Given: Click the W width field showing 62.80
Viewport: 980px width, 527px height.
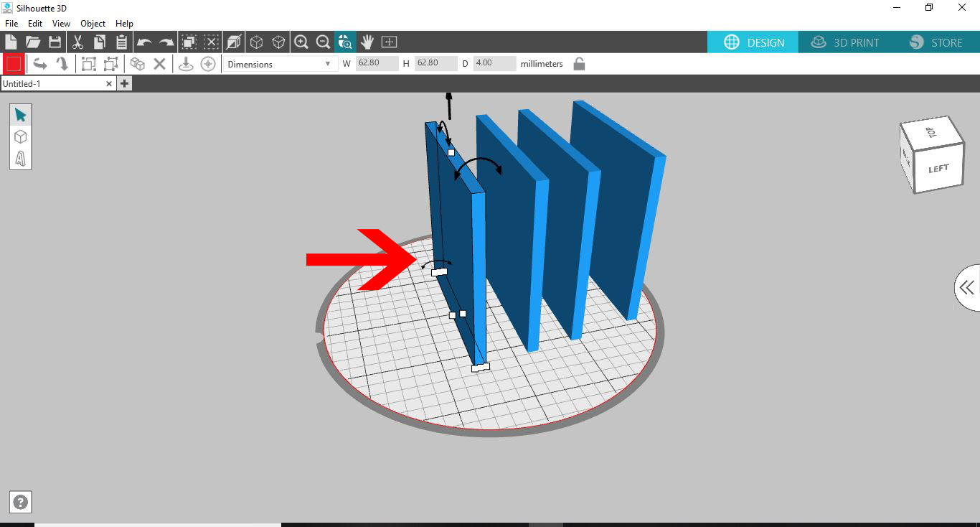Looking at the screenshot, I should [x=377, y=63].
